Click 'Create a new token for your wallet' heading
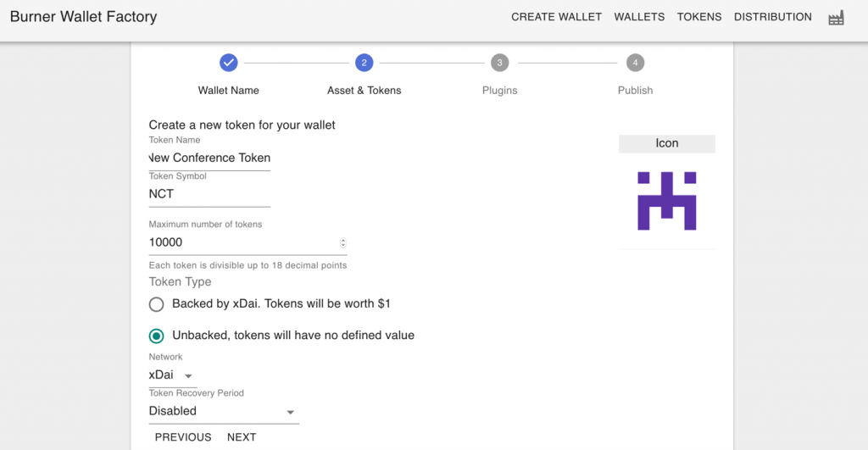 click(242, 125)
